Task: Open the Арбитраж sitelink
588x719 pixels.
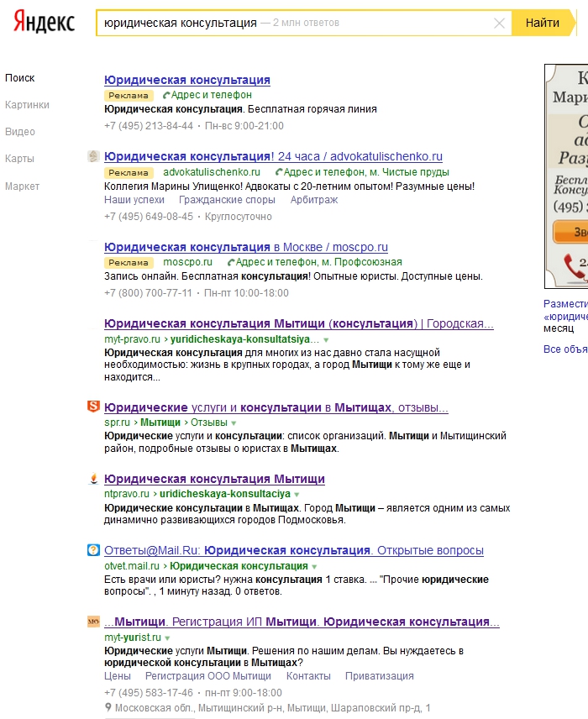Action: point(314,200)
